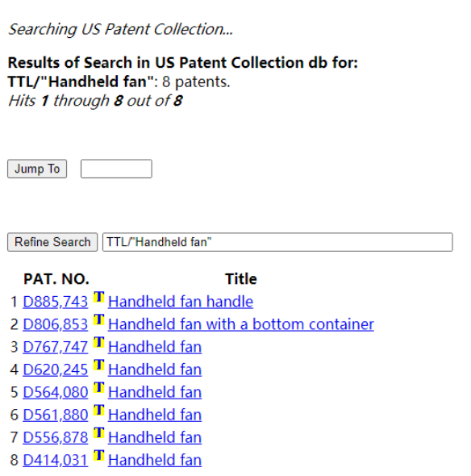Open Handheld fan title for D620,245
The height and width of the screenshot is (476, 471).
point(155,370)
